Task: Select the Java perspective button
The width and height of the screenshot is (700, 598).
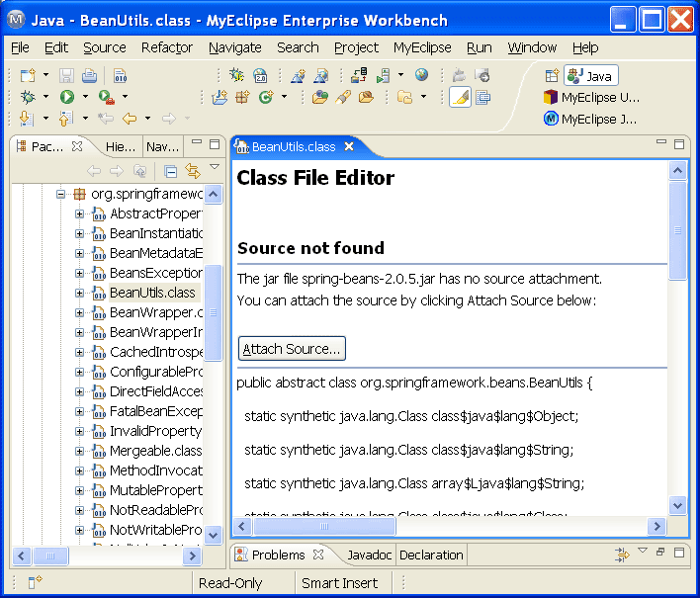Action: pyautogui.click(x=591, y=75)
